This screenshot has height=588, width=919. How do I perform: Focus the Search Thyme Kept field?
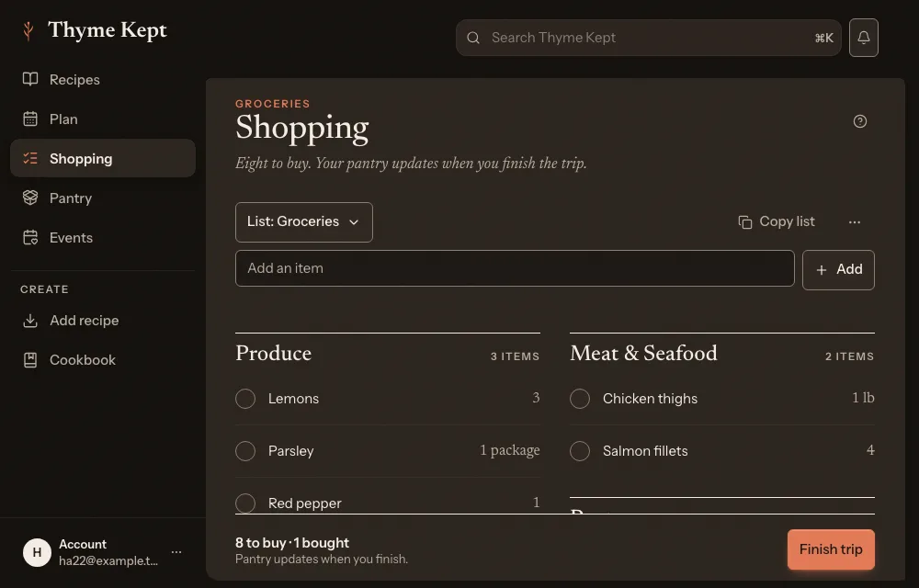pos(648,38)
